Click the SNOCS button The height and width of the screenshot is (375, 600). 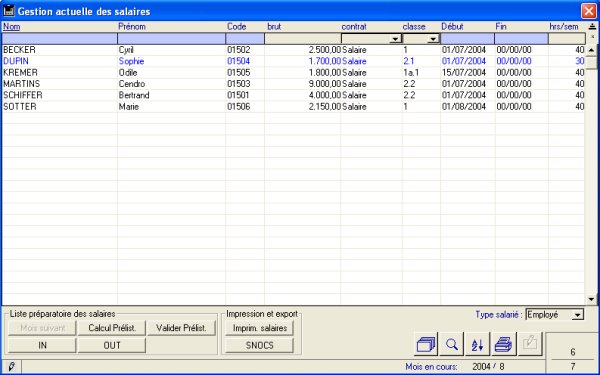(x=259, y=345)
